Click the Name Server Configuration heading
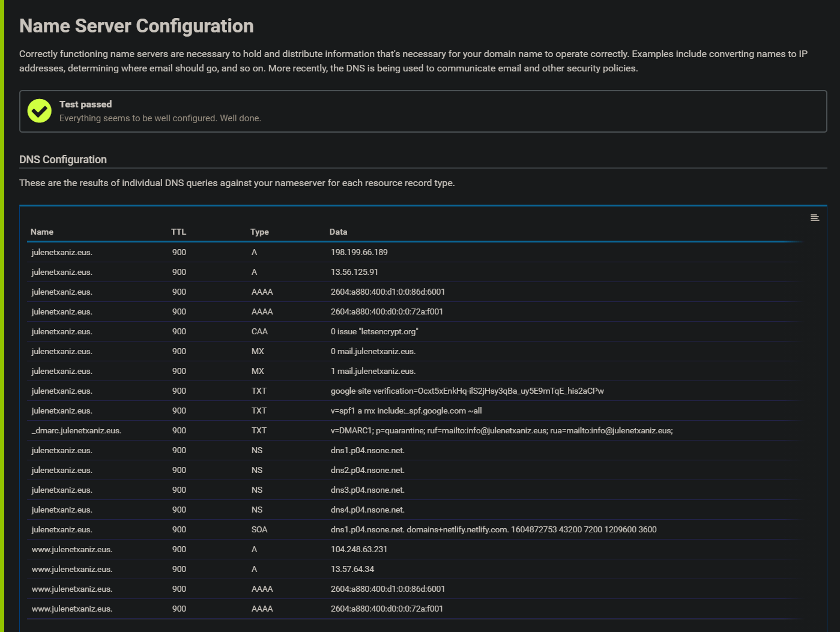The image size is (840, 632). click(136, 26)
